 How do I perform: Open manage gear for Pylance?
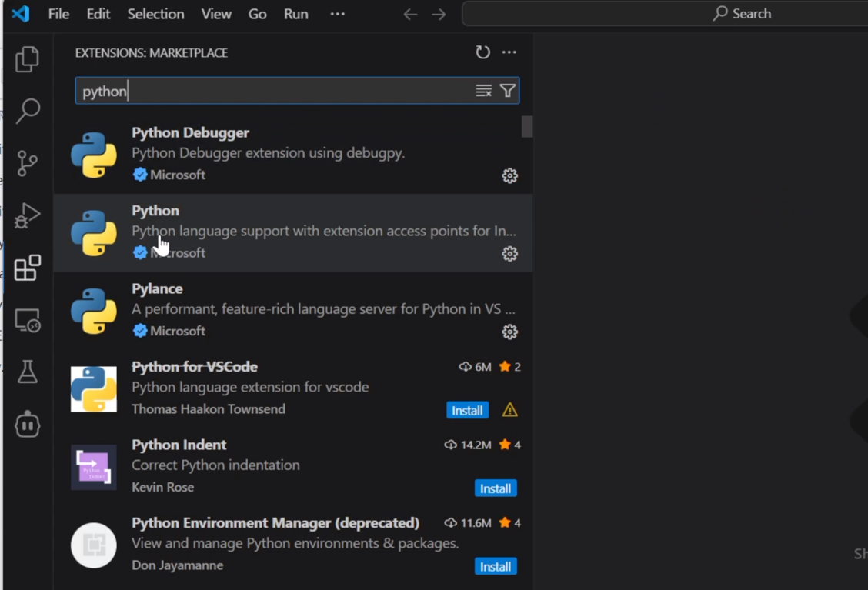coord(509,332)
